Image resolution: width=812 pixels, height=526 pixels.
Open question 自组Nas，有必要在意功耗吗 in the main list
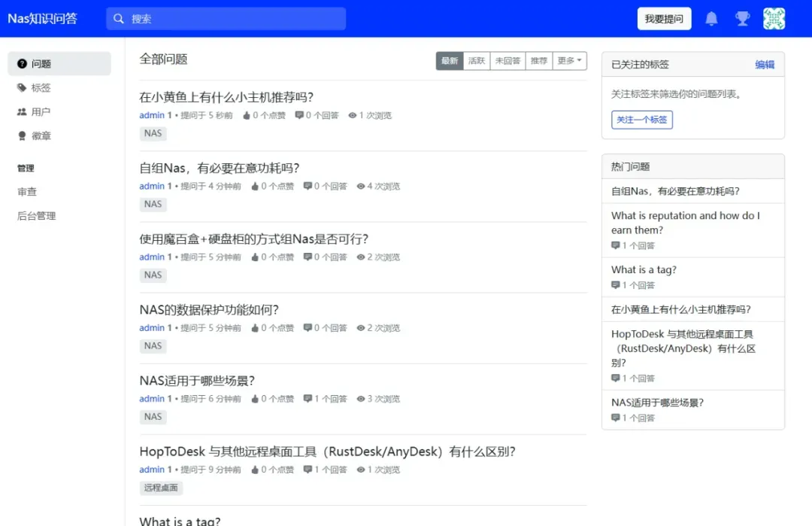(220, 168)
